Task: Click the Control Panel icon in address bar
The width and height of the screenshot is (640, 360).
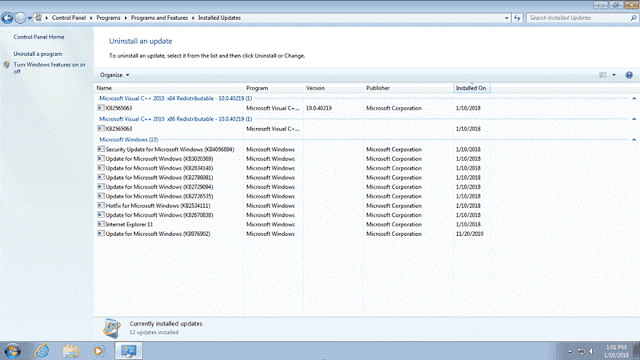Action: pyautogui.click(x=39, y=18)
